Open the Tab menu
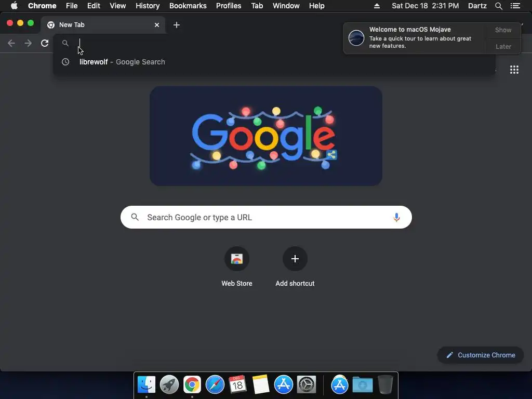The image size is (532, 399). click(x=257, y=6)
